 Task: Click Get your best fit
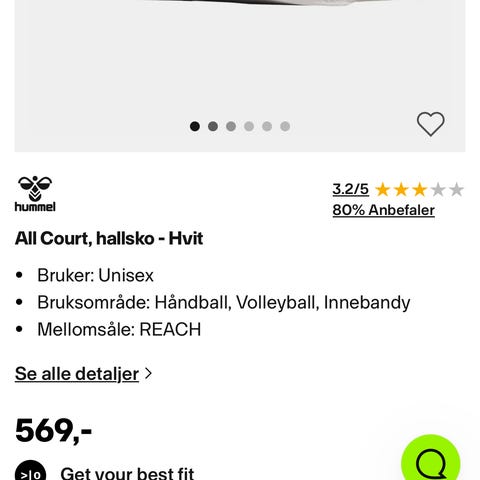click(x=127, y=473)
